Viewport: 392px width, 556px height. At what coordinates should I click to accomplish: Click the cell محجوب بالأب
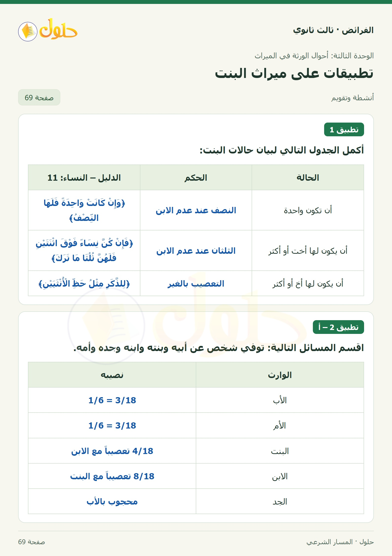[x=112, y=501]
